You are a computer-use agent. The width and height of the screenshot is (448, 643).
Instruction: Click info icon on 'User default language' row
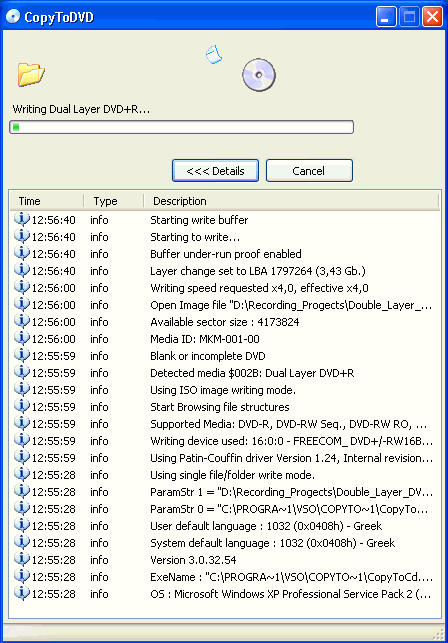click(22, 526)
